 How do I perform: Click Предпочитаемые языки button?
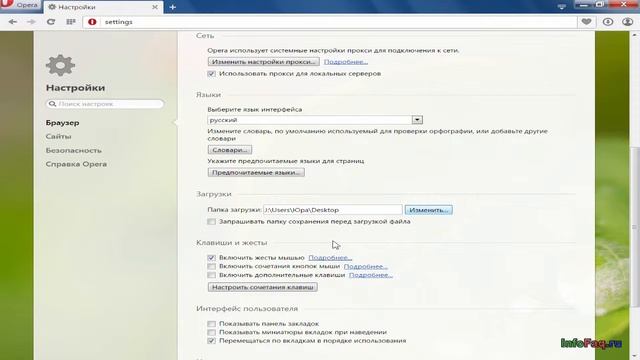pos(256,172)
